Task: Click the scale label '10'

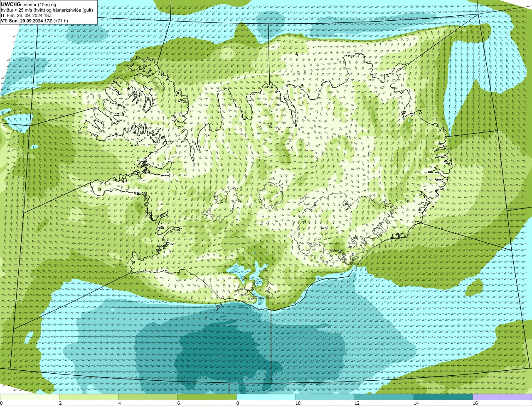Action: pyautogui.click(x=298, y=403)
